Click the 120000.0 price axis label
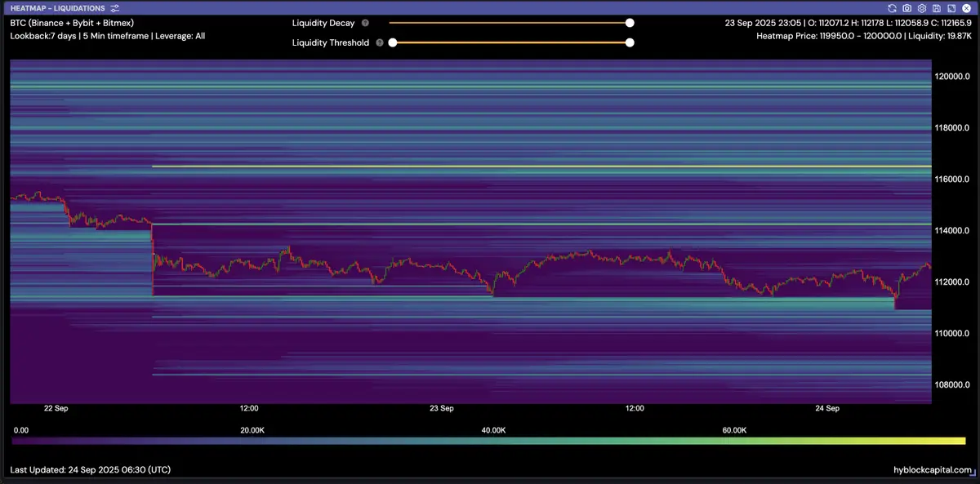Image resolution: width=980 pixels, height=484 pixels. [951, 77]
